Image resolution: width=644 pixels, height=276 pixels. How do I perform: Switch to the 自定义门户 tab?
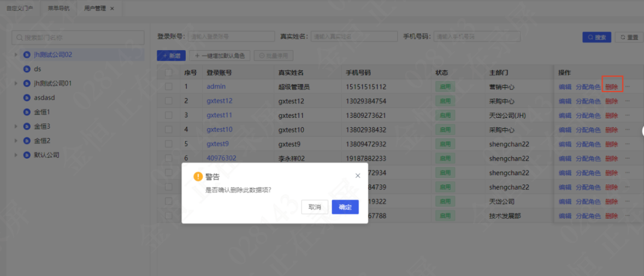click(x=19, y=8)
